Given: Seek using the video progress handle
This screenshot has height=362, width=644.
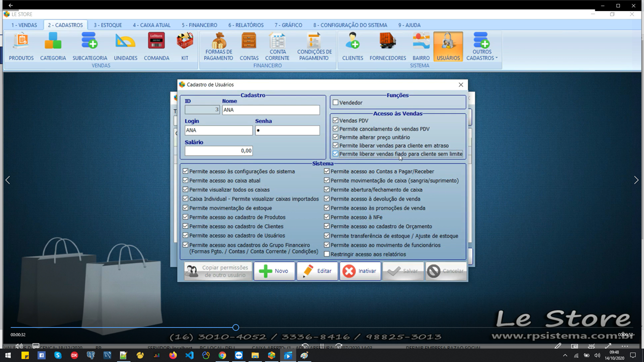Looking at the screenshot, I should 235,328.
